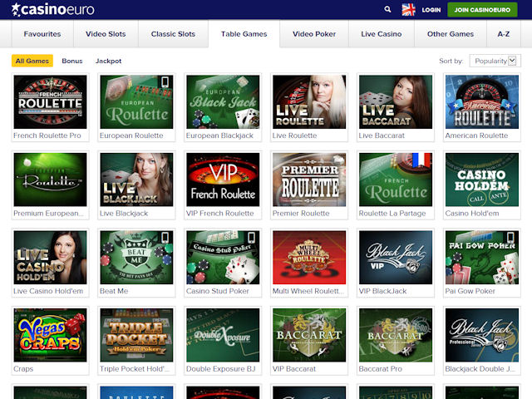Click the mobile icon on Pai Gow Poker
Image resolution: width=532 pixels, height=399 pixels.
pos(510,237)
